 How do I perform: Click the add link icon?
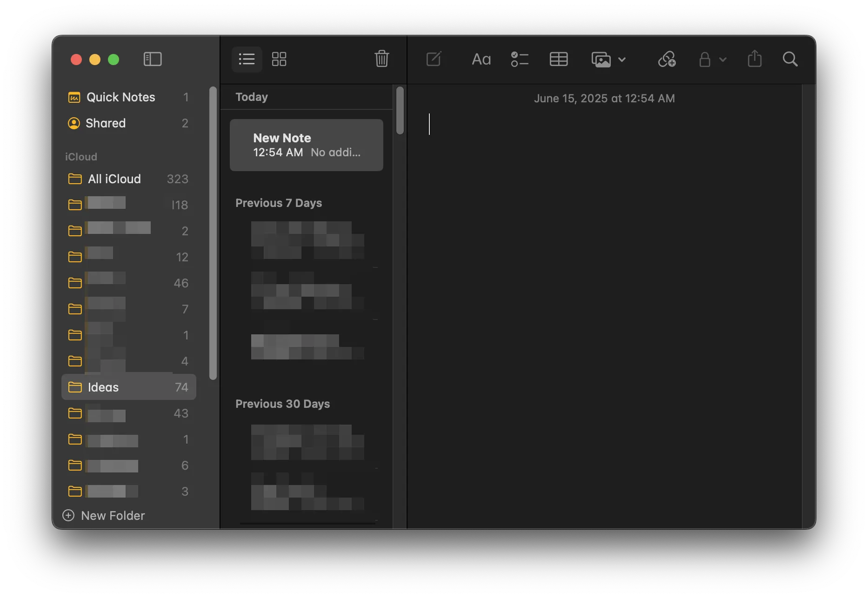tap(667, 59)
